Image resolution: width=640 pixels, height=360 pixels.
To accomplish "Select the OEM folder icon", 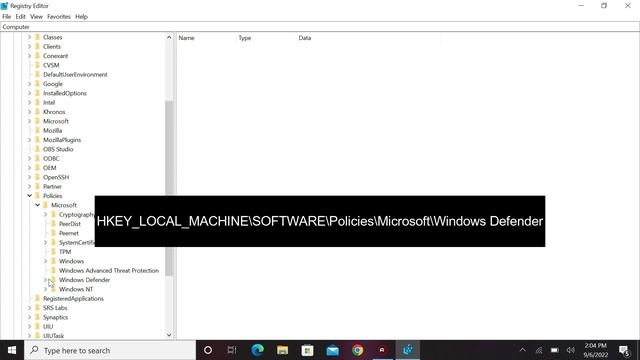I will click(37, 168).
